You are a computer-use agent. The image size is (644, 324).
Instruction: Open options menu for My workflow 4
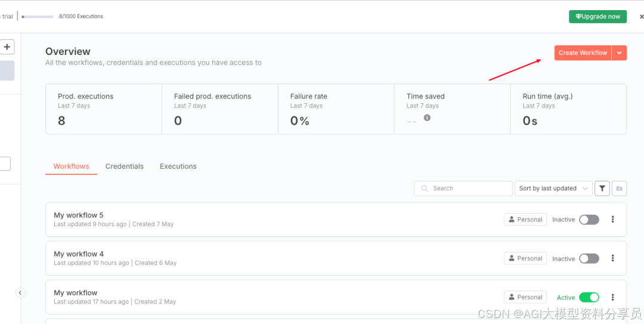pos(612,258)
